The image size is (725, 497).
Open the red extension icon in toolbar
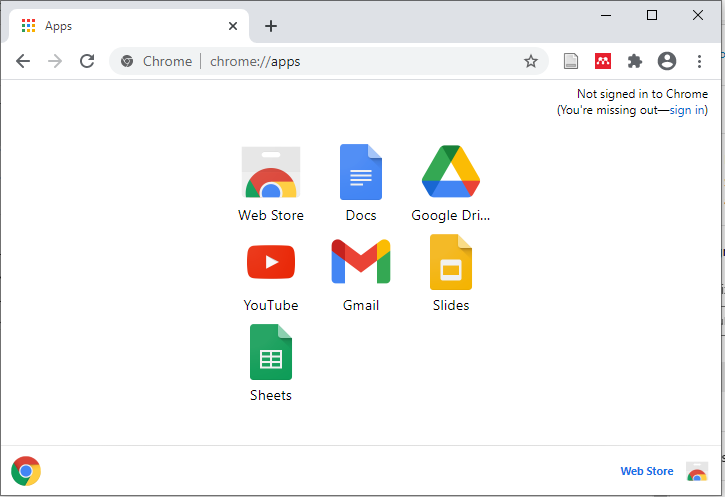pos(603,61)
